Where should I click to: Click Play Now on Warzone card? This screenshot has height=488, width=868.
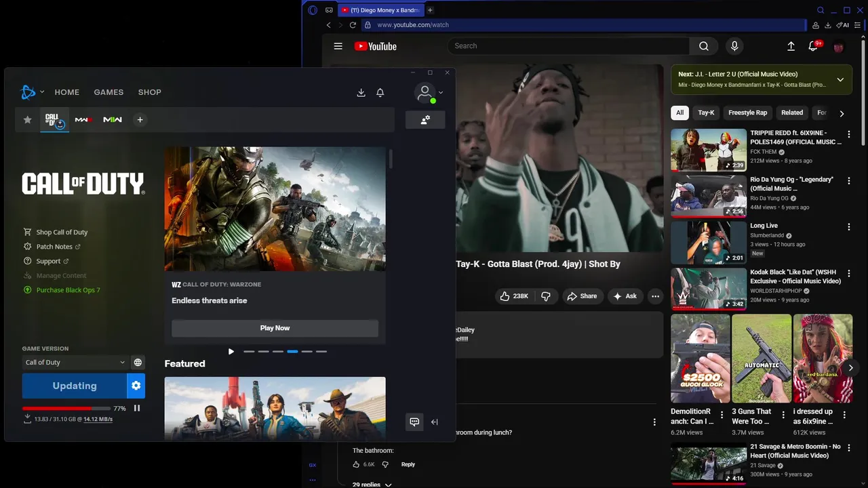coord(275,328)
